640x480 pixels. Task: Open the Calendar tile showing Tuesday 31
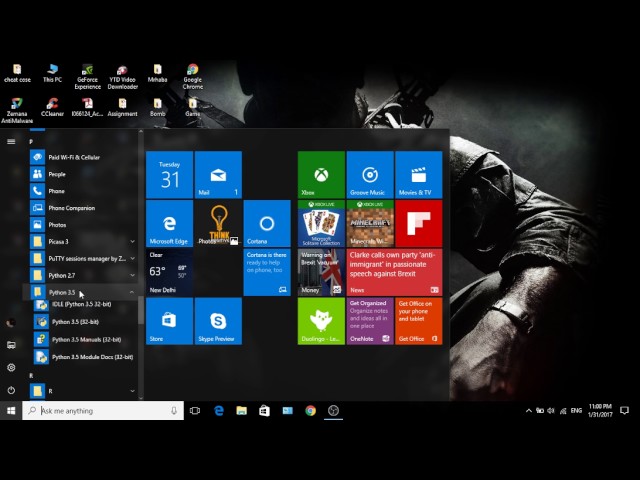169,175
